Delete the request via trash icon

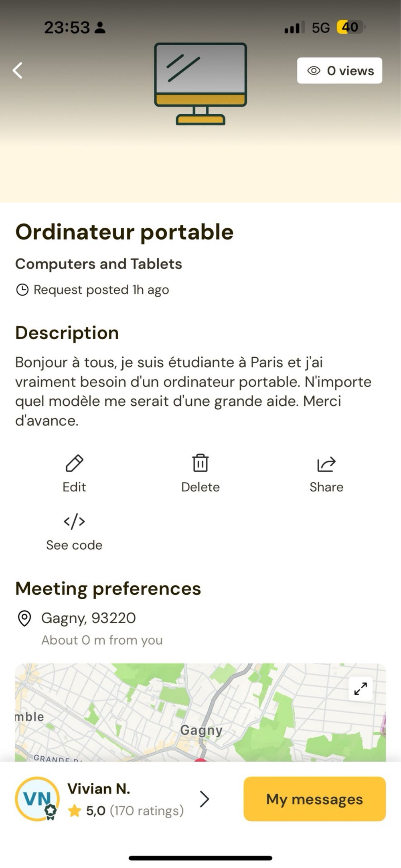pos(200,464)
